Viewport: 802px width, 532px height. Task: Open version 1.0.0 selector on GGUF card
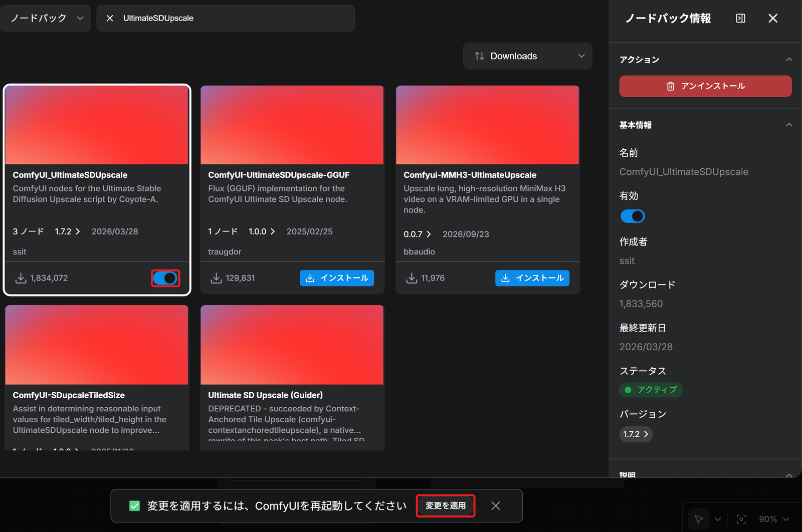tap(262, 231)
